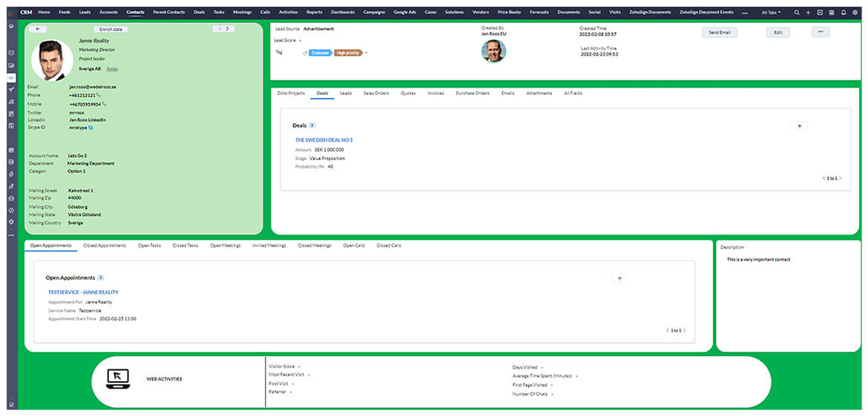This screenshot has width=868, height=416.
Task: Click the Edit button
Action: pyautogui.click(x=777, y=32)
